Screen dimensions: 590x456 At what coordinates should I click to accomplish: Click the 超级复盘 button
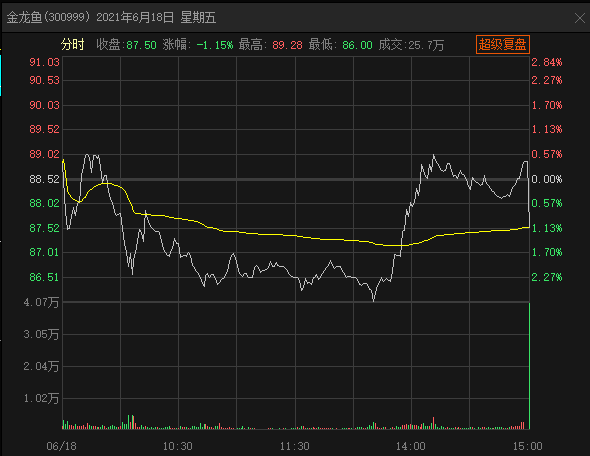tap(503, 44)
